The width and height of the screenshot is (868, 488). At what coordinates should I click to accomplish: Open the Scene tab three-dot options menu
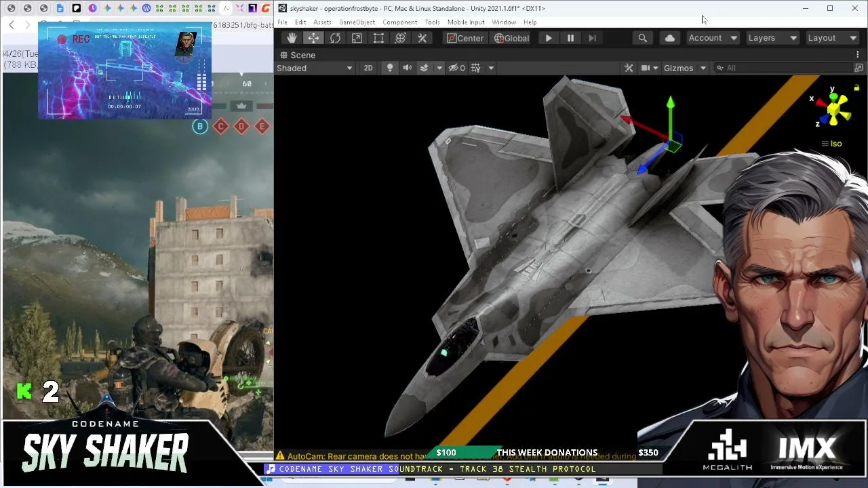[858, 55]
